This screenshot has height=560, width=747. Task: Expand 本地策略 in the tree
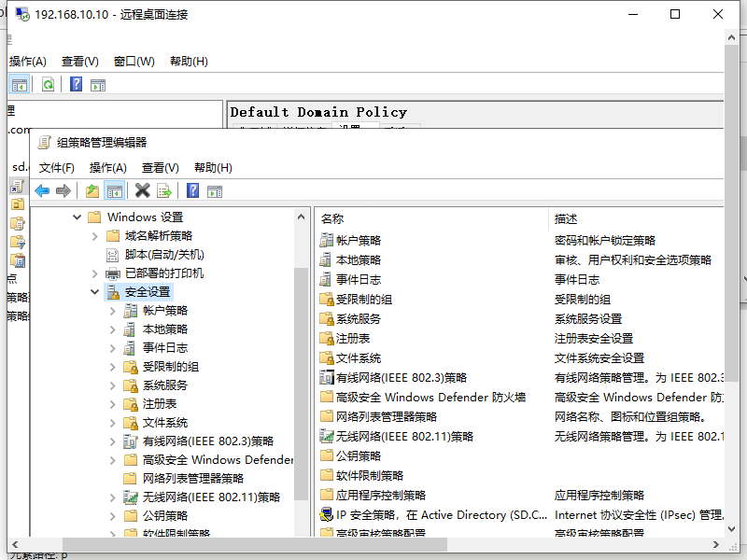click(x=112, y=329)
